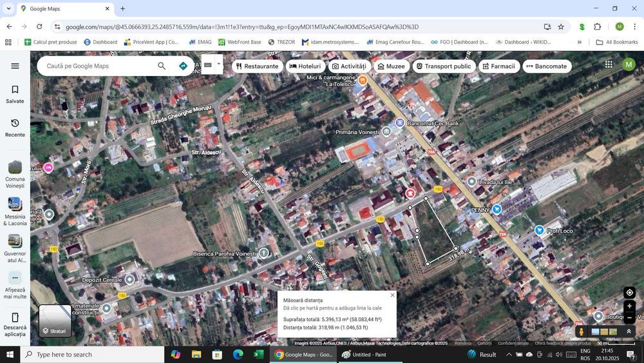This screenshot has height=363, width=644.
Task: Filter by Muzee chip
Action: [x=391, y=66]
